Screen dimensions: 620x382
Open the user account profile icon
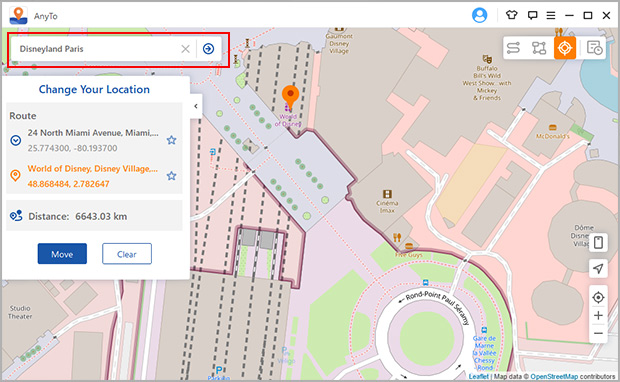click(479, 15)
